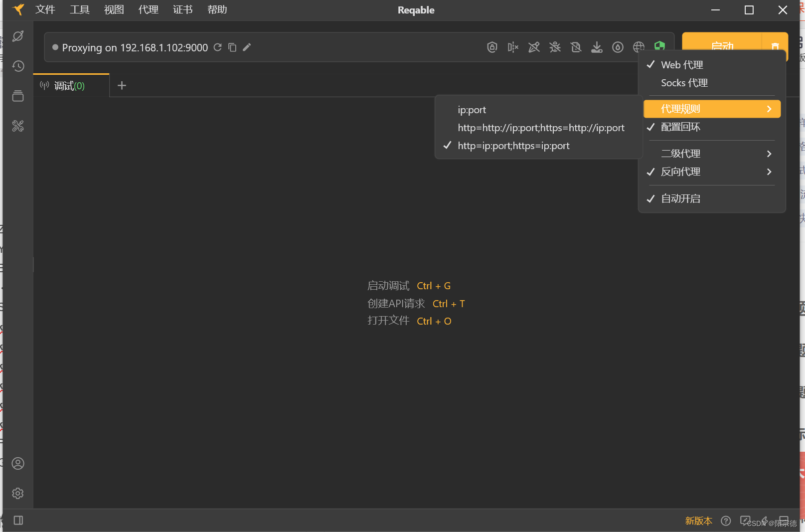Click the crossed-out document toolbar icon

pos(576,47)
